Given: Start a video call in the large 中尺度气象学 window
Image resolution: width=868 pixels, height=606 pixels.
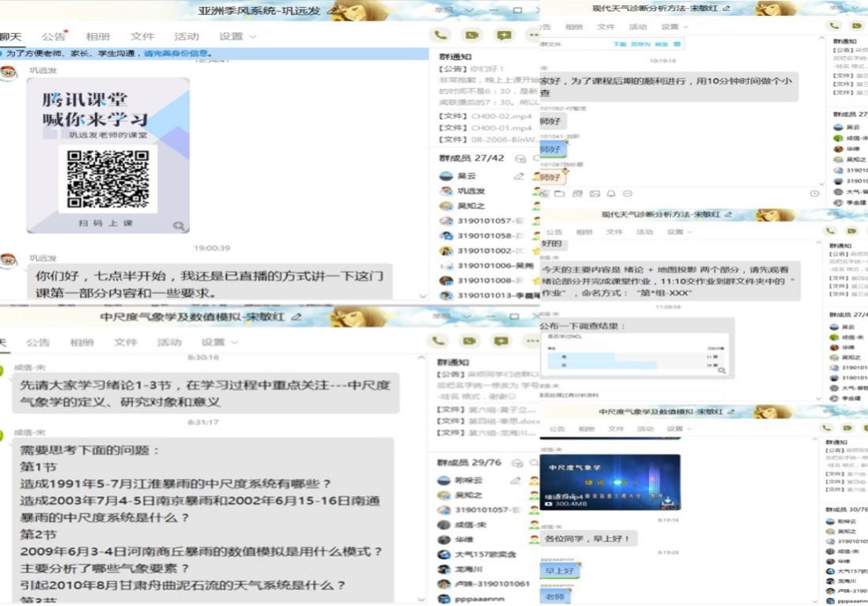Looking at the screenshot, I should pyautogui.click(x=470, y=341).
